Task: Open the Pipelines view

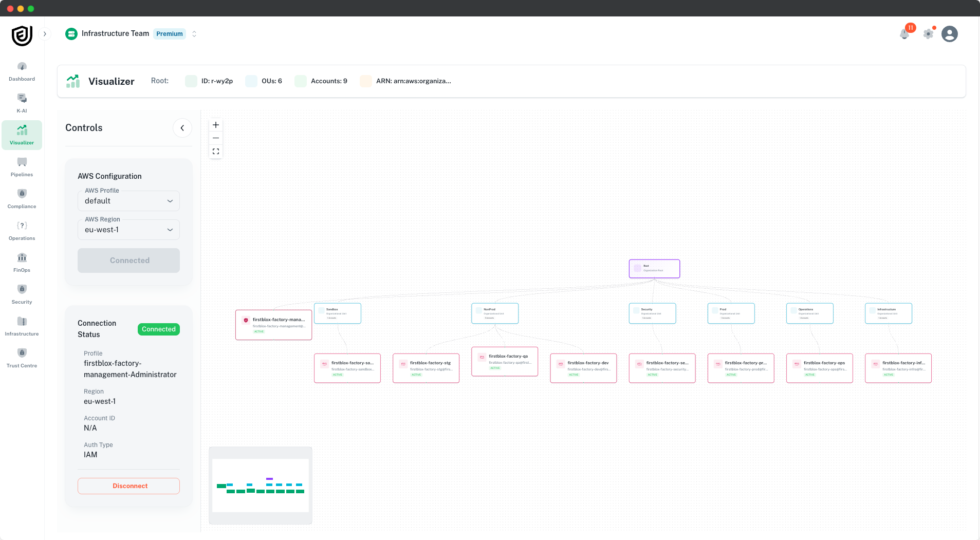Action: (22, 166)
